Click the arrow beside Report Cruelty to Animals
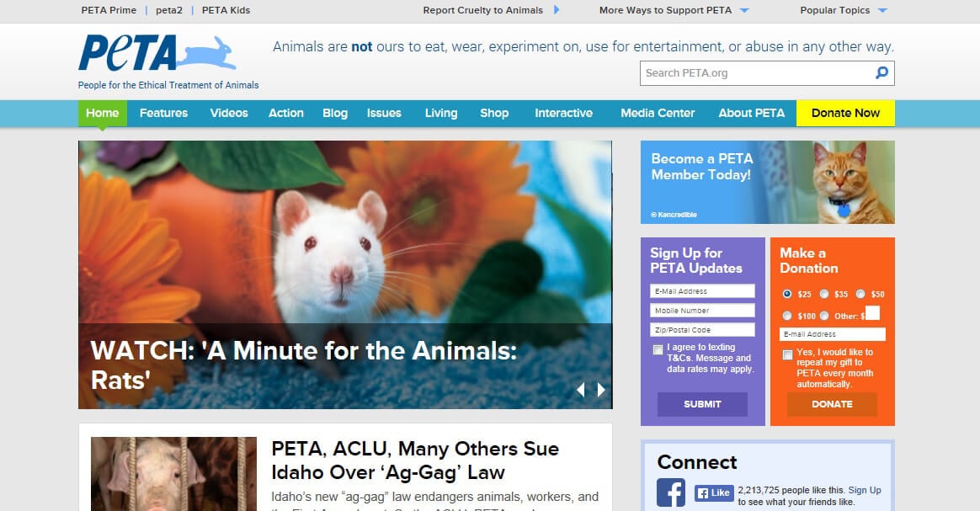Image resolution: width=980 pixels, height=511 pixels. pyautogui.click(x=555, y=10)
